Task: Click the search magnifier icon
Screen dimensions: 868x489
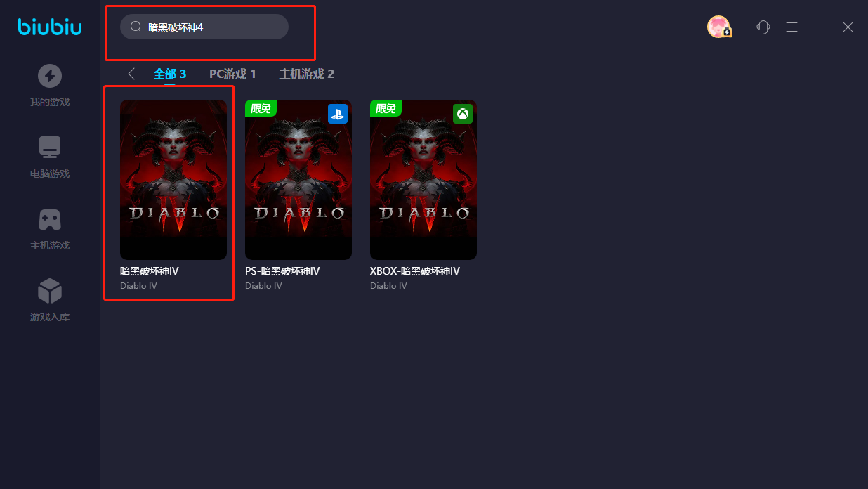Action: pos(136,27)
